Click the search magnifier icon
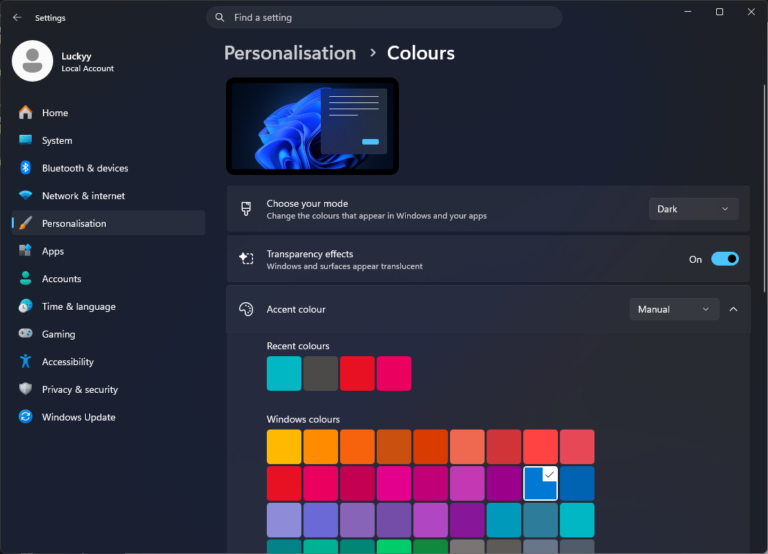 tap(219, 18)
